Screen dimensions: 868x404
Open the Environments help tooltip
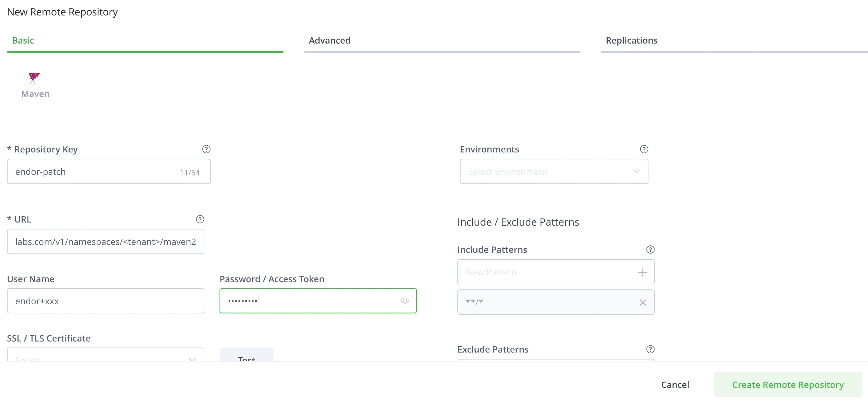pyautogui.click(x=644, y=149)
